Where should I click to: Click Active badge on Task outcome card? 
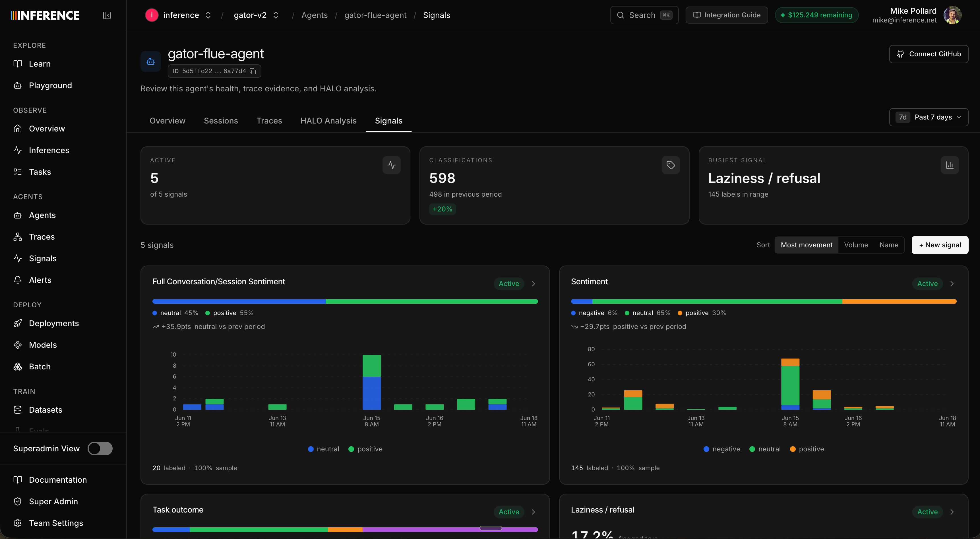point(509,512)
